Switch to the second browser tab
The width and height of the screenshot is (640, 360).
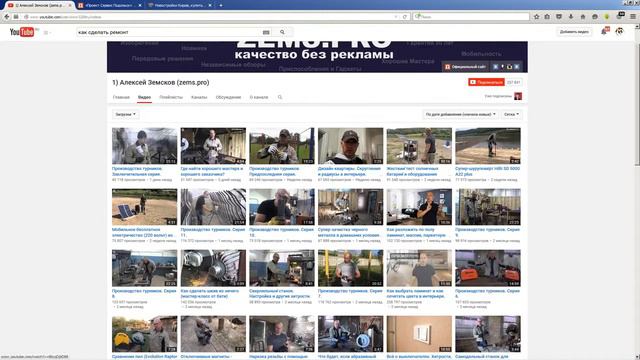coord(110,5)
